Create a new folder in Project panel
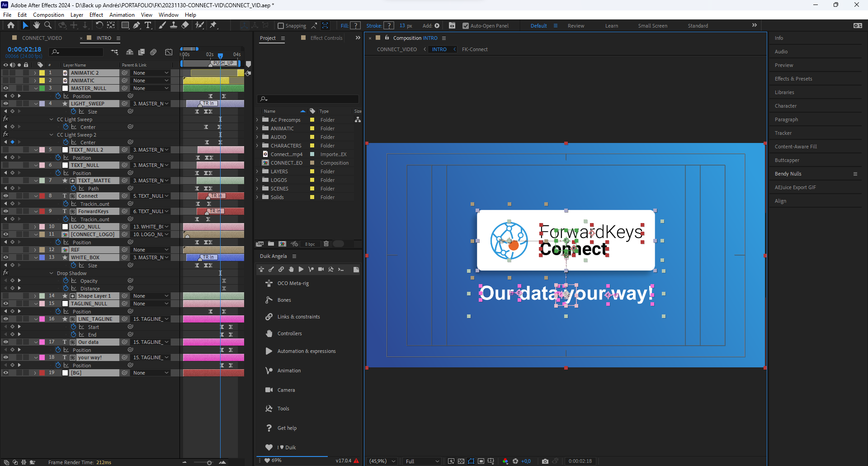868x466 pixels. click(271, 244)
